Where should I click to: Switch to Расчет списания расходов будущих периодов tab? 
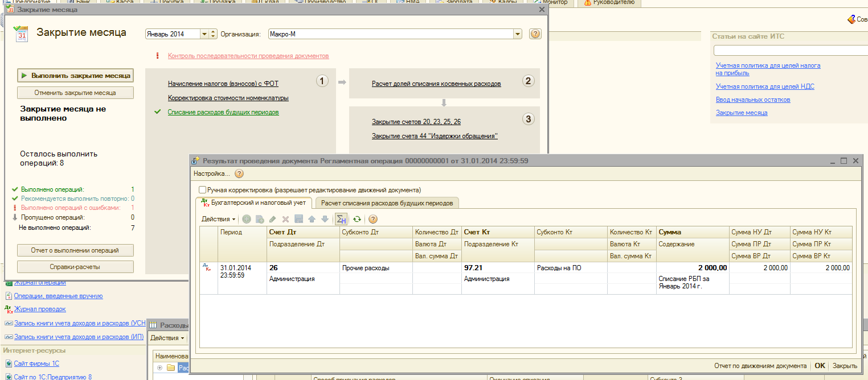point(387,203)
